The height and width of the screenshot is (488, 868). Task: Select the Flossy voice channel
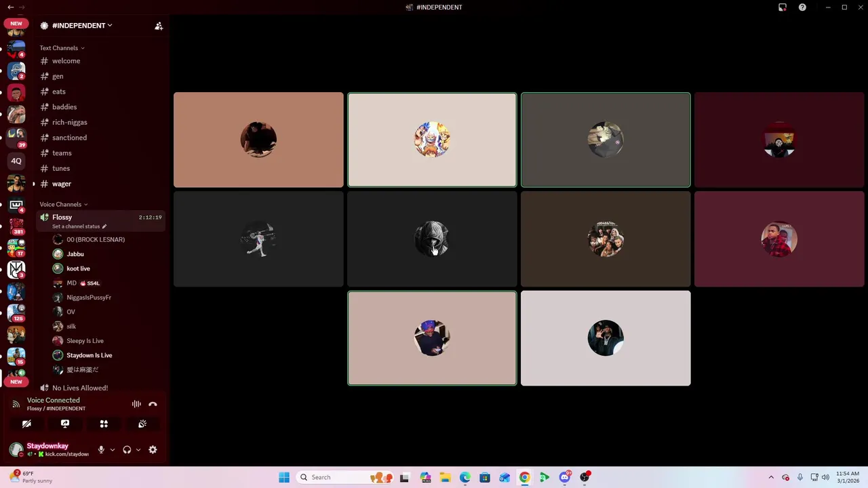point(101,221)
